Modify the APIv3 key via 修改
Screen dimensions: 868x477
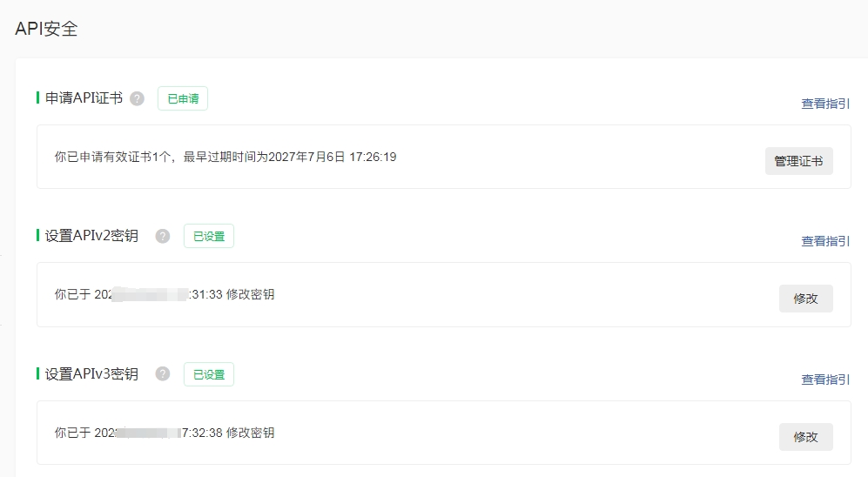(x=805, y=437)
